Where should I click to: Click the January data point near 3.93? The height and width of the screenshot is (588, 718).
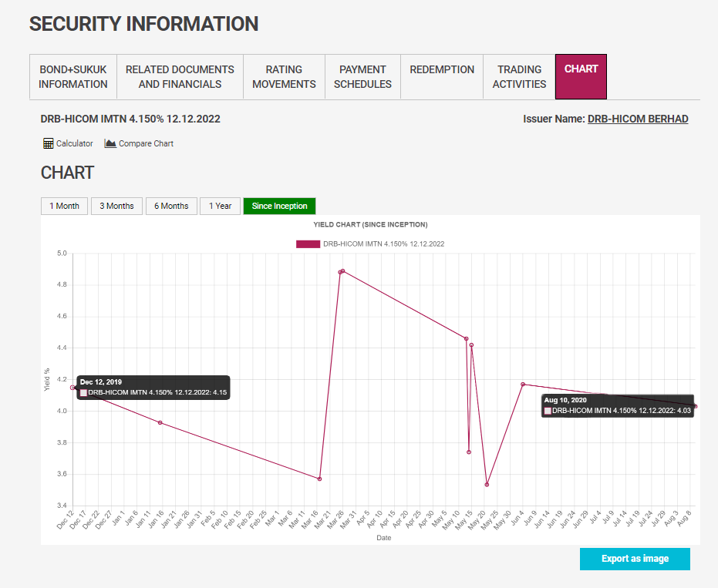tap(160, 422)
